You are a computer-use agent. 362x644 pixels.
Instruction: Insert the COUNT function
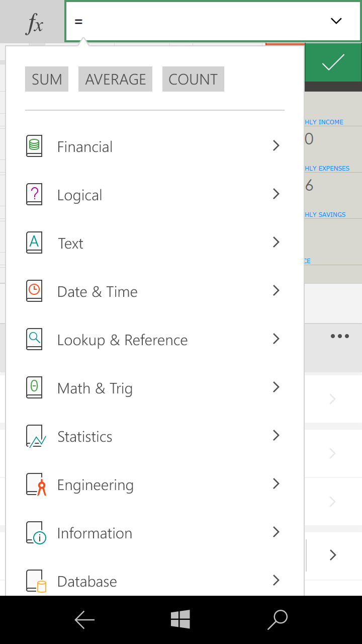(x=193, y=79)
